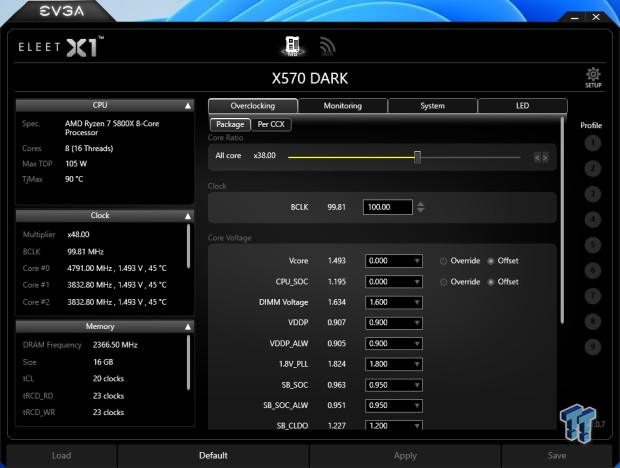Increase All core ratio with right arrow

click(545, 158)
